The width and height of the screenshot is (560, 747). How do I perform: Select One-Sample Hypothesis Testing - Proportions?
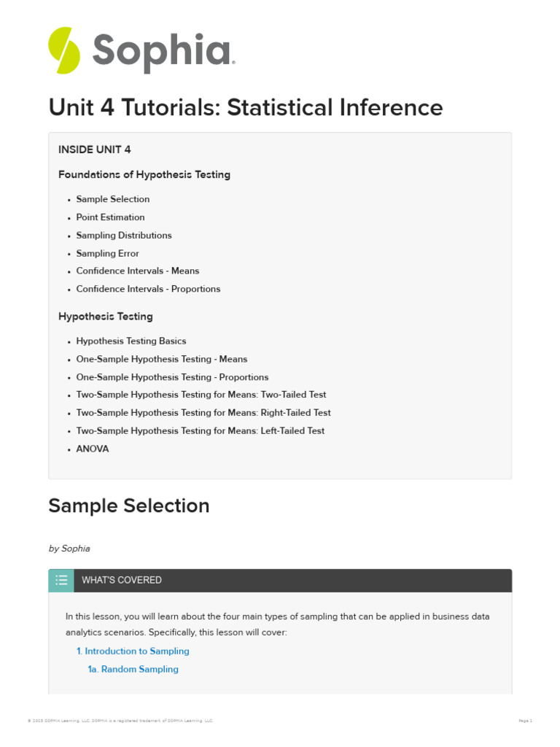[172, 378]
